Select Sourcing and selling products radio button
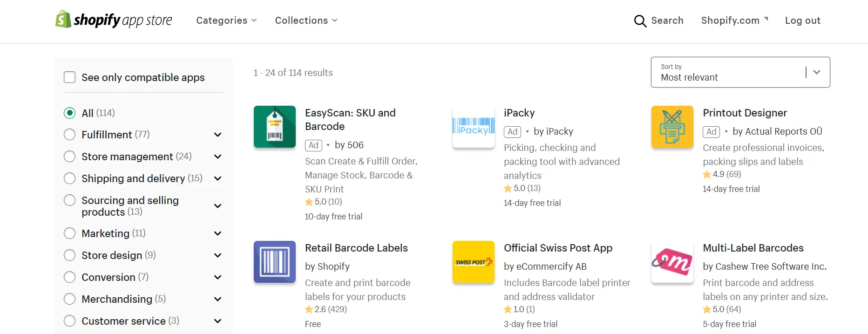The image size is (868, 334). point(70,200)
